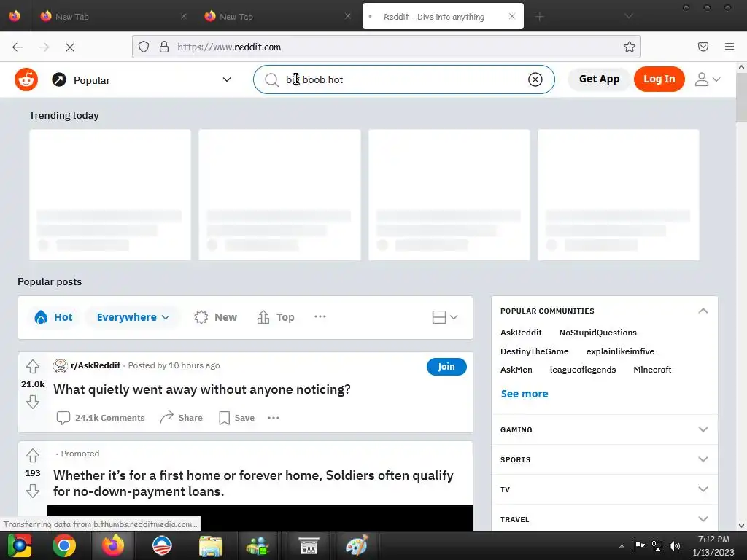Bookmark this page with the star icon
The image size is (747, 560).
point(630,47)
